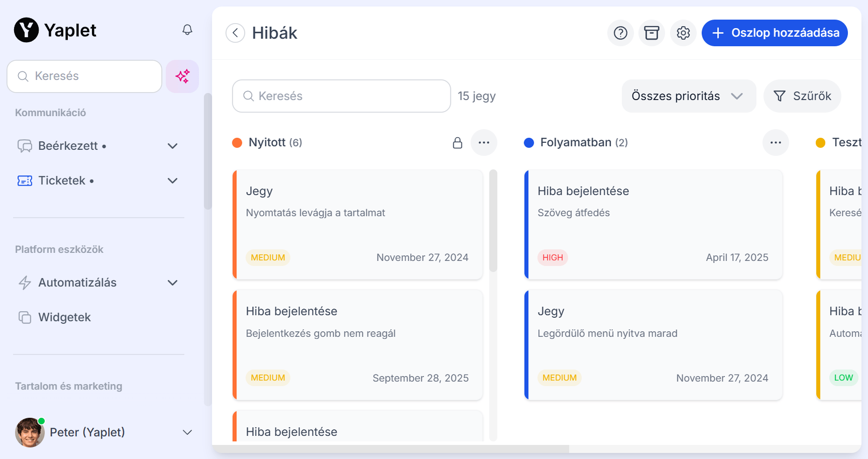Screen dimensions: 868x459
Task: Go back using the arrow beside Hibák
Action: [235, 33]
